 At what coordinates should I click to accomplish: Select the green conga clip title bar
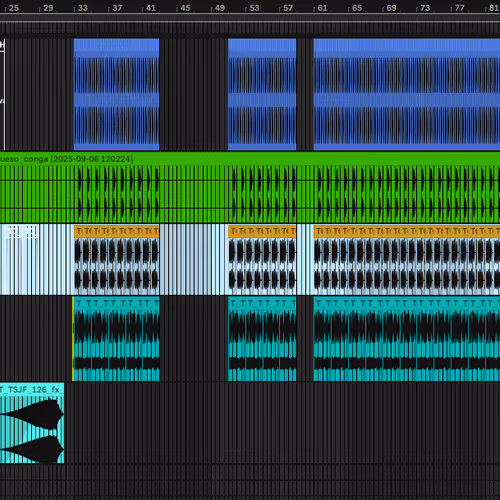(250, 159)
